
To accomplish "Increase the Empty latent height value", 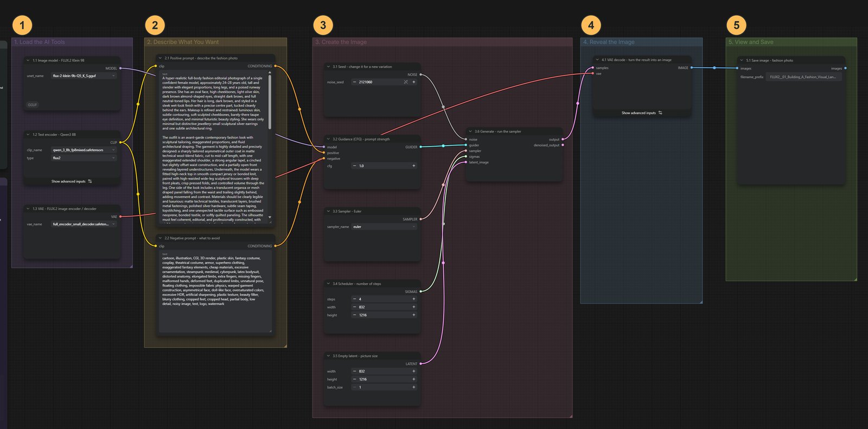I will pyautogui.click(x=414, y=379).
